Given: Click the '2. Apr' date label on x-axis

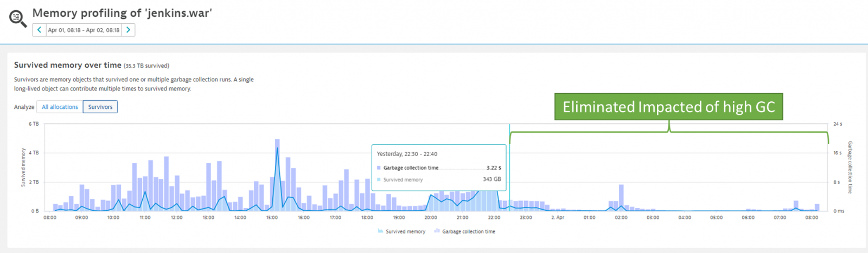Looking at the screenshot, I should pos(558,217).
